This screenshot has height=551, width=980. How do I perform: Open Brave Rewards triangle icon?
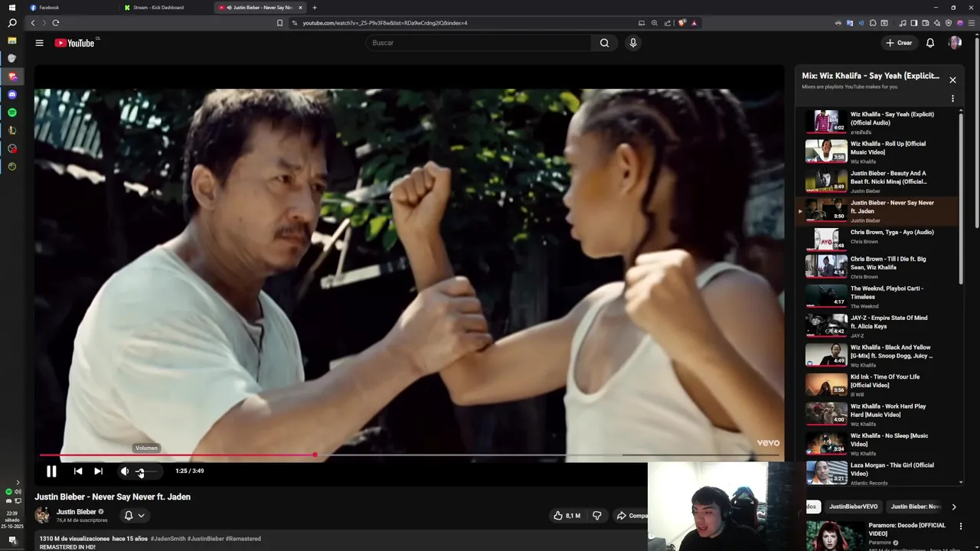pos(694,23)
